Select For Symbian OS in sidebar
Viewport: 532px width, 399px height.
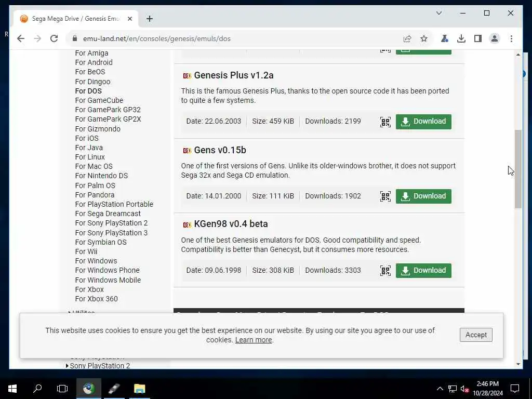click(101, 242)
